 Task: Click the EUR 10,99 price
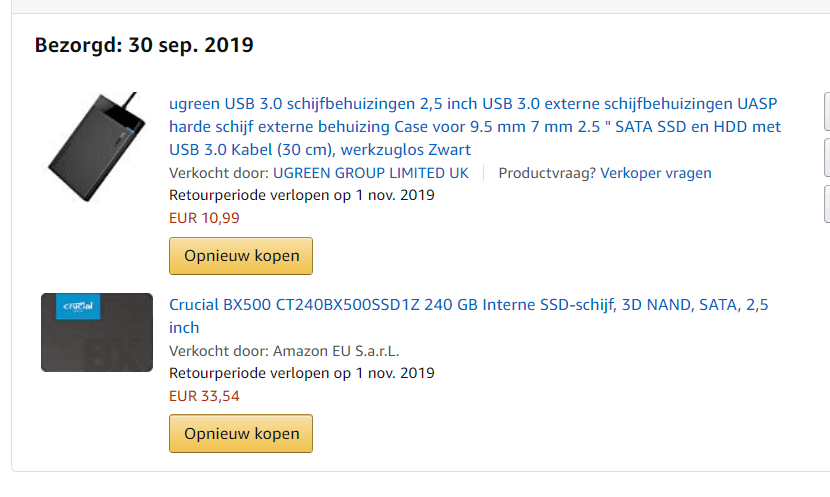[204, 217]
